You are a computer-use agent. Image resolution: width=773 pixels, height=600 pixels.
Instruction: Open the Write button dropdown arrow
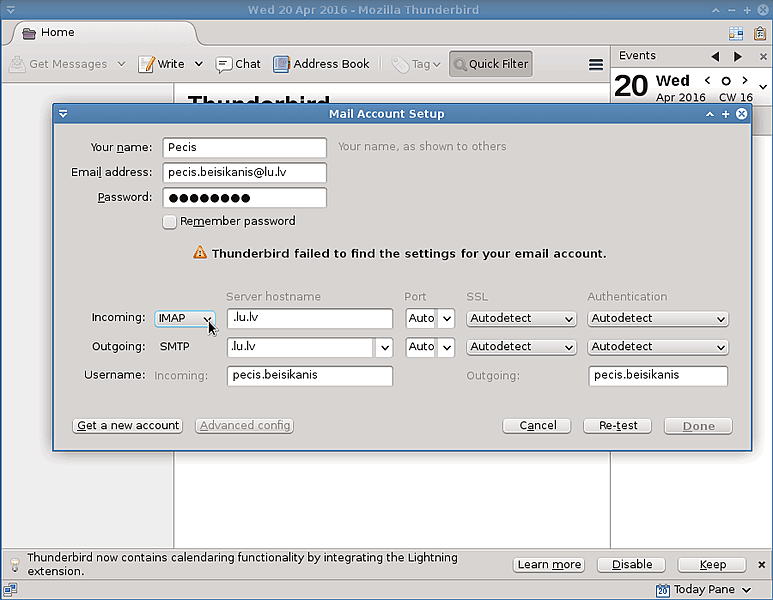pos(199,64)
